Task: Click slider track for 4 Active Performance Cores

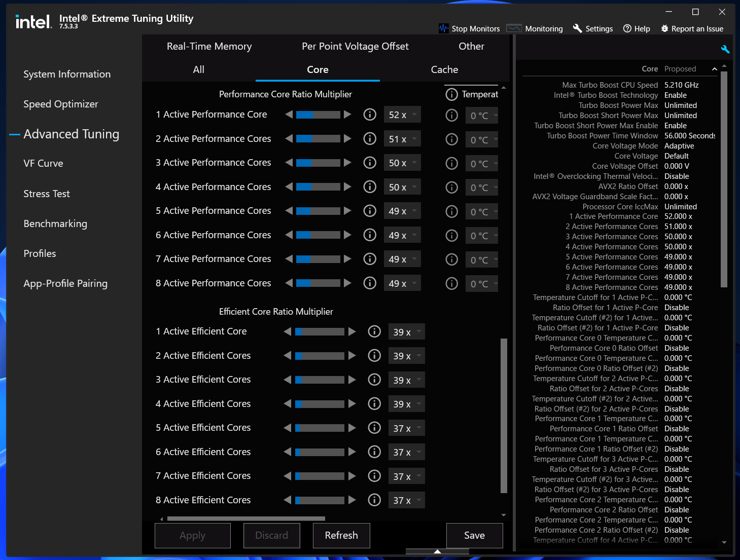Action: point(318,186)
